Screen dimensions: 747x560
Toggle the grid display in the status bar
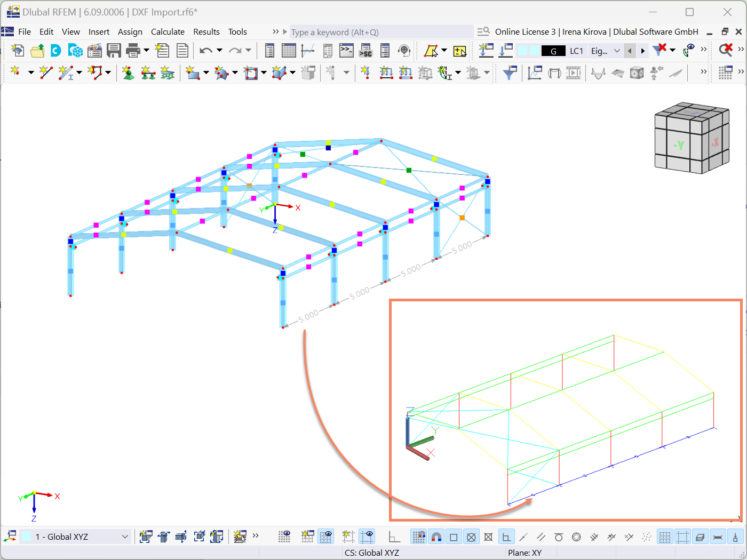tap(665, 536)
